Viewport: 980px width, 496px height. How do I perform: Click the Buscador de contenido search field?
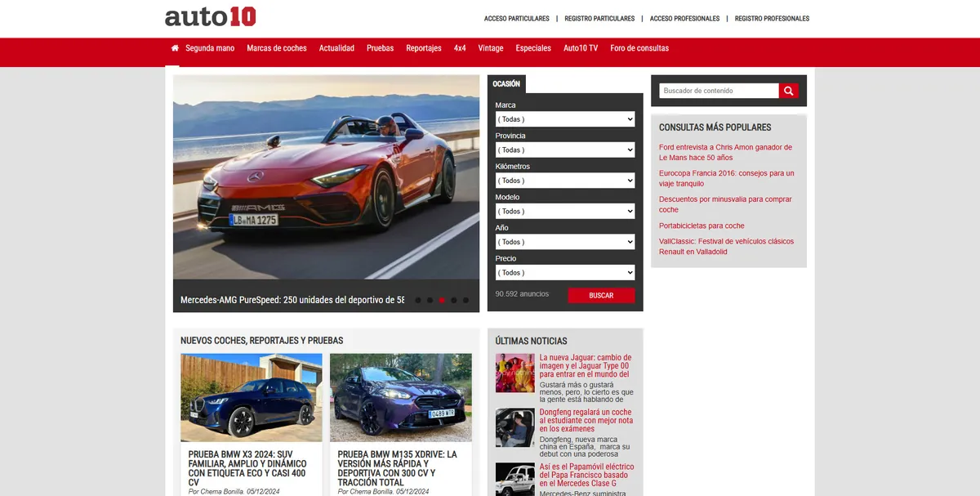point(719,91)
